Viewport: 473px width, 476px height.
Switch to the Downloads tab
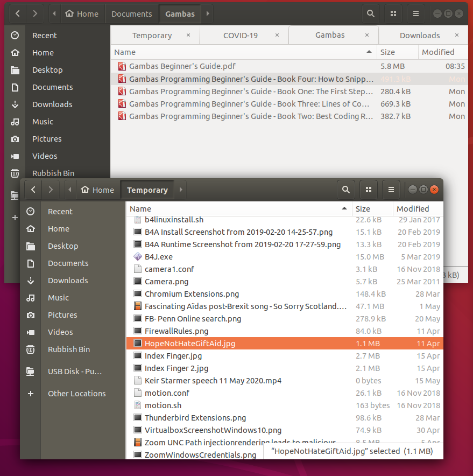click(x=420, y=36)
